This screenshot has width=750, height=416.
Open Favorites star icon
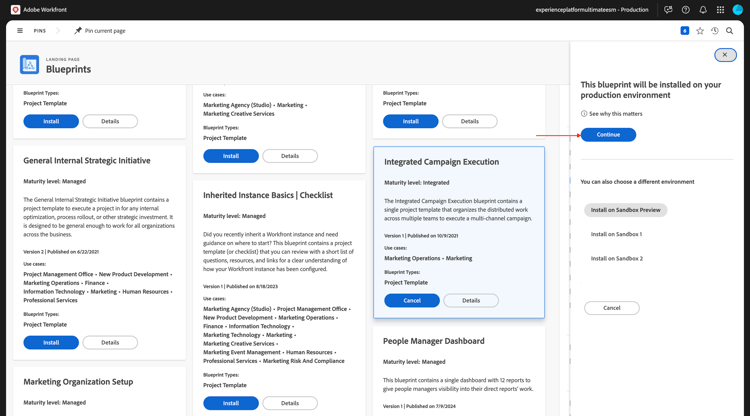pyautogui.click(x=700, y=31)
